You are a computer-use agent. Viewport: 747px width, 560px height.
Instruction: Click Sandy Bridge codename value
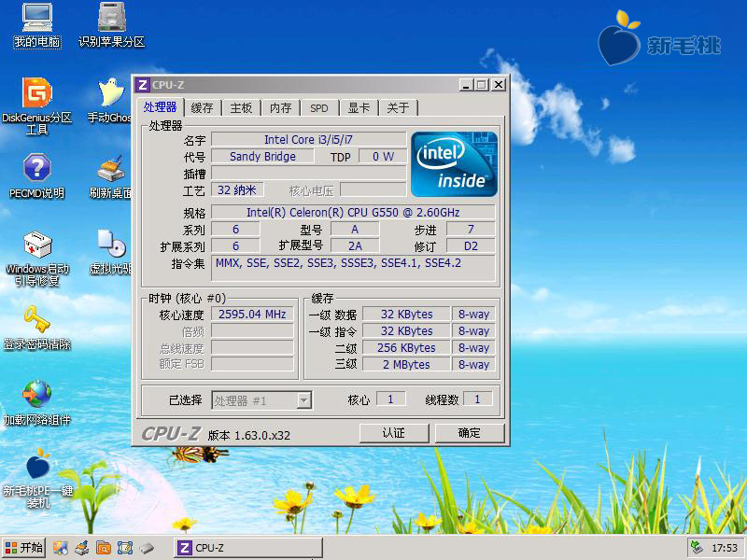tap(262, 156)
